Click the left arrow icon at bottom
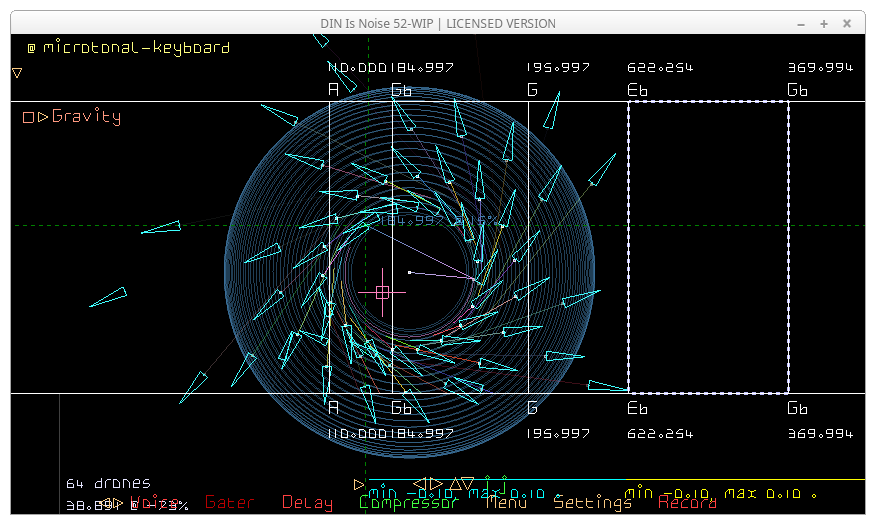This screenshot has height=525, width=876. click(x=420, y=484)
